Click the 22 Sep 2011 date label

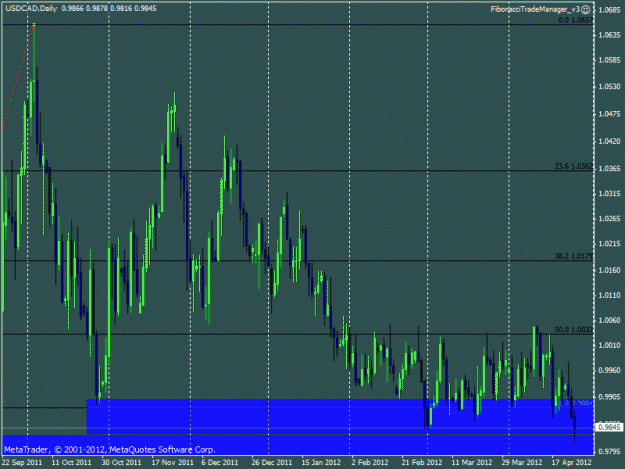[22, 463]
